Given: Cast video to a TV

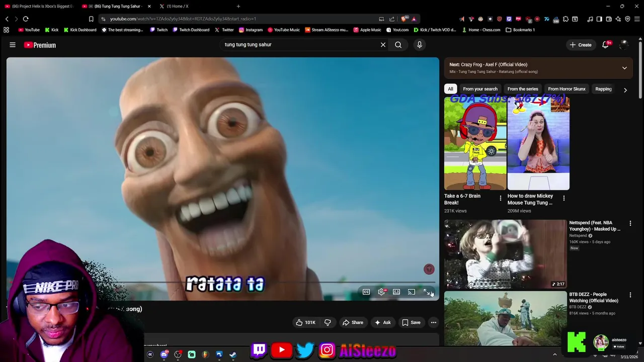Looking at the screenshot, I should [412, 292].
